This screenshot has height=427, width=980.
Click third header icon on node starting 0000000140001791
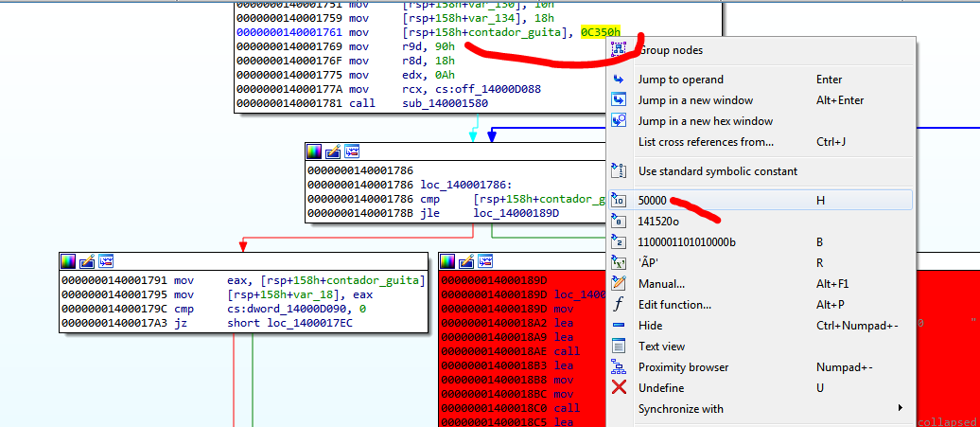click(x=106, y=260)
